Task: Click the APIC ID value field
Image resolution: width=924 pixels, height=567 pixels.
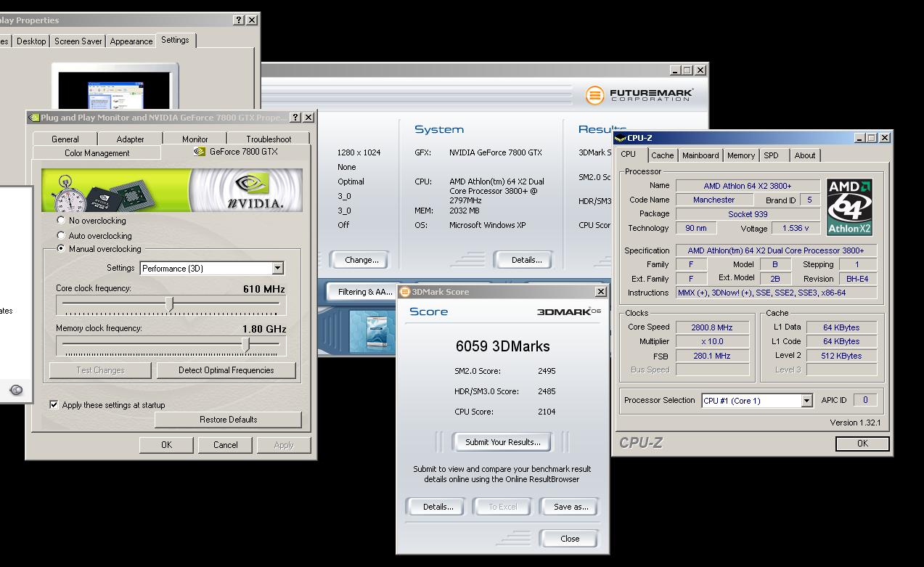Action: (x=864, y=400)
